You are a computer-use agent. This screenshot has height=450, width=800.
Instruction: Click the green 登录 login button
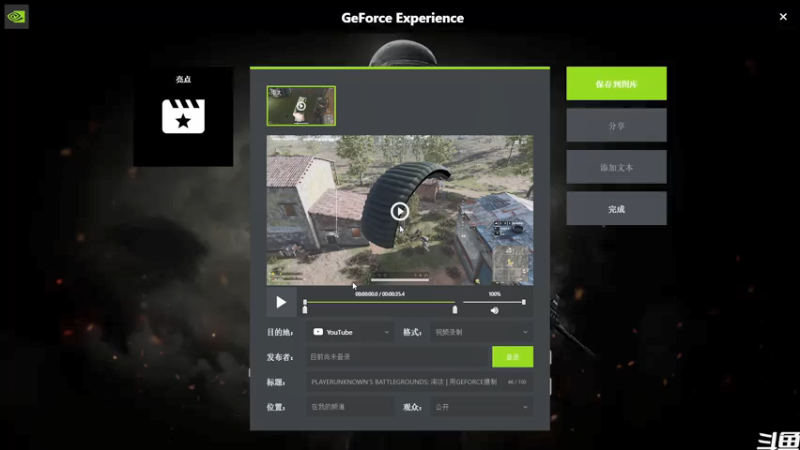point(512,357)
